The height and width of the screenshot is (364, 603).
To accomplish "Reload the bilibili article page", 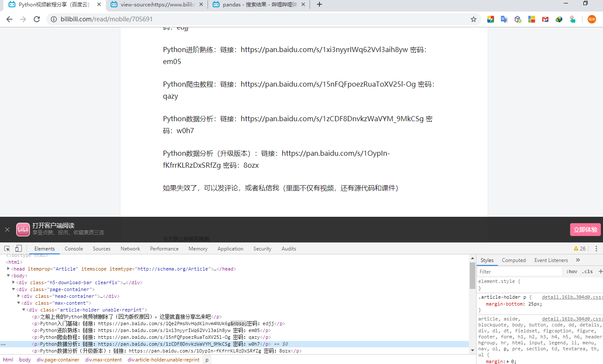I will pos(37,19).
